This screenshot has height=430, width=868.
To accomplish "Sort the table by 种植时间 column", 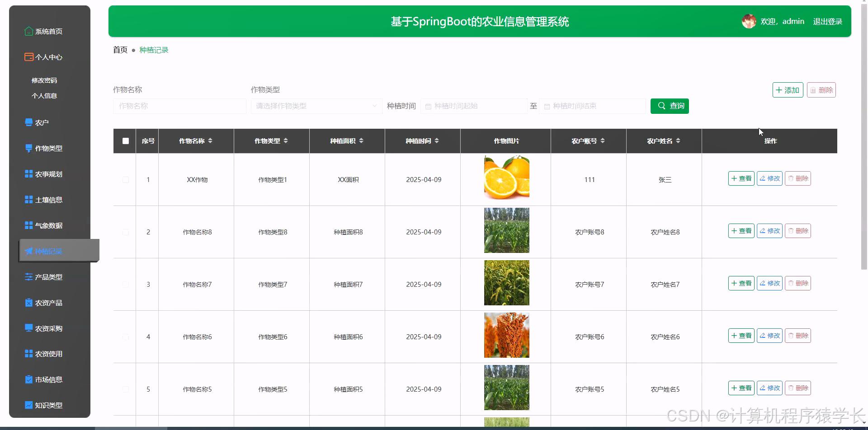I will [436, 140].
